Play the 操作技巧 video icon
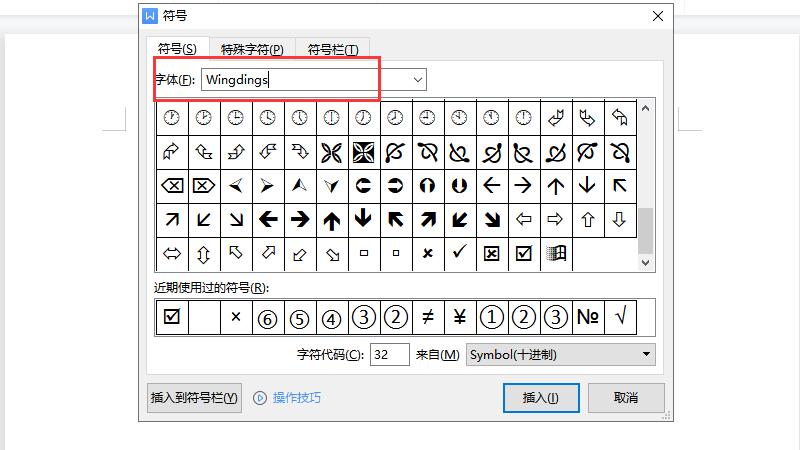800x450 pixels. [260, 398]
